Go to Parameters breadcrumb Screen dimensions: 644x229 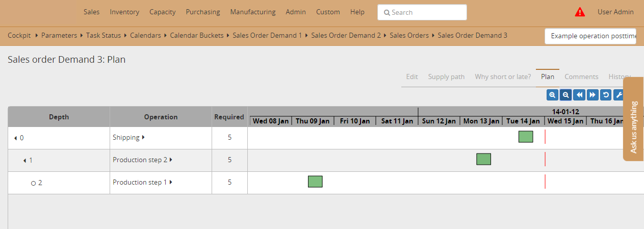tap(59, 35)
